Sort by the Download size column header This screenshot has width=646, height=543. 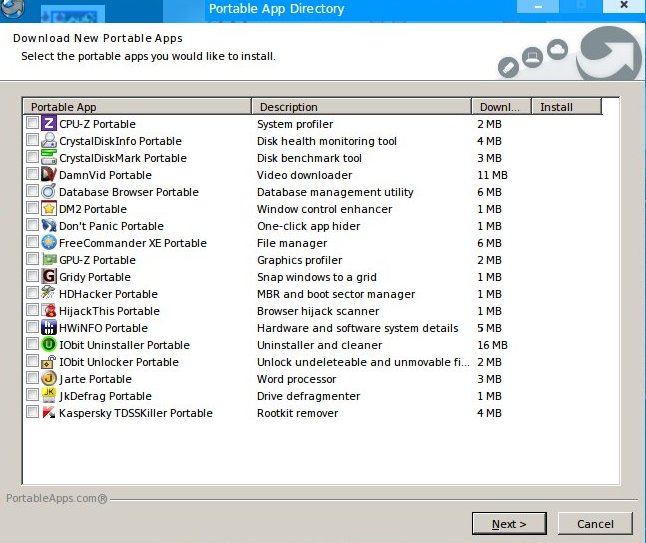[x=501, y=107]
